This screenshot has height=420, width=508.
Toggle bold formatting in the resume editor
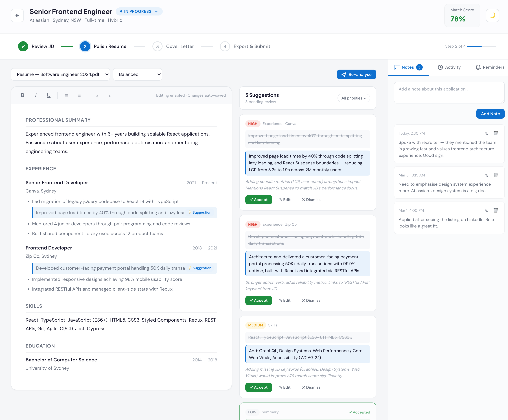[x=23, y=95]
